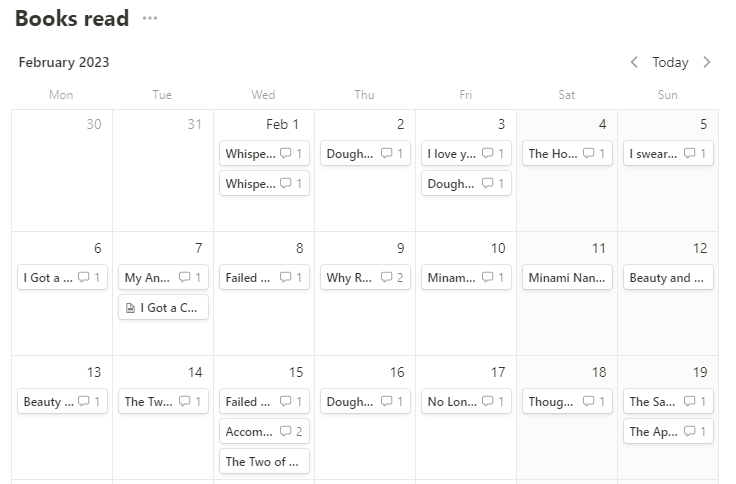Go to previous month with left chevron

[x=634, y=62]
